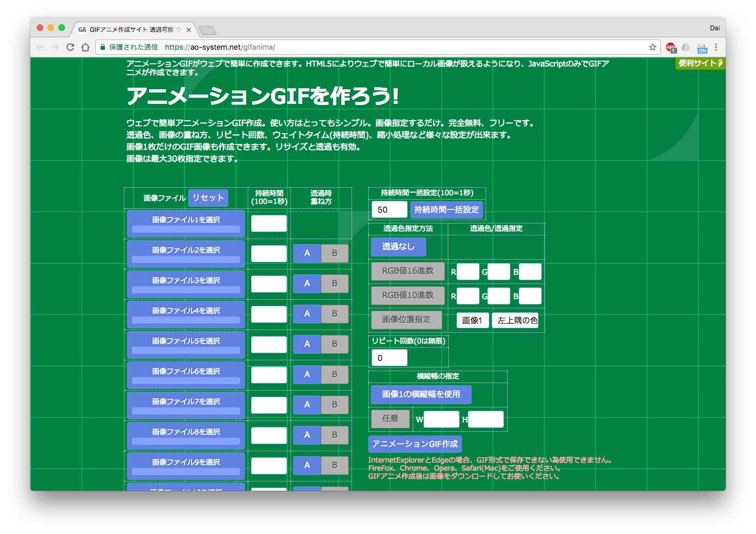Viewport: 756px width, 534px height.
Task: Close the GIFアニメ作成サイト tab
Action: pyautogui.click(x=189, y=30)
